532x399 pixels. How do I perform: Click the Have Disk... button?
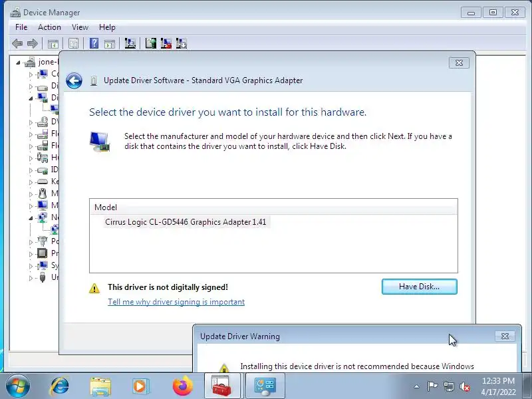[420, 287]
